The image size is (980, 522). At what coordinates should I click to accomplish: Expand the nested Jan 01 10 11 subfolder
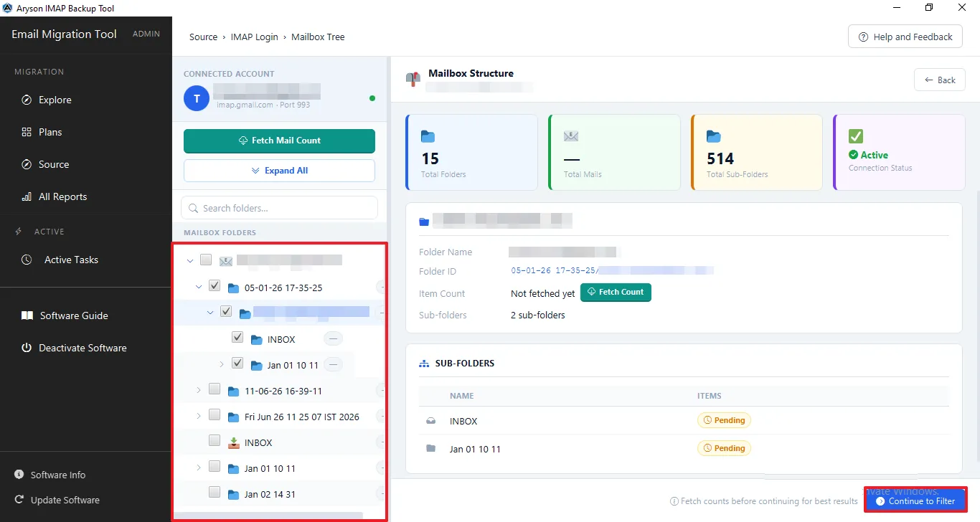pyautogui.click(x=222, y=364)
